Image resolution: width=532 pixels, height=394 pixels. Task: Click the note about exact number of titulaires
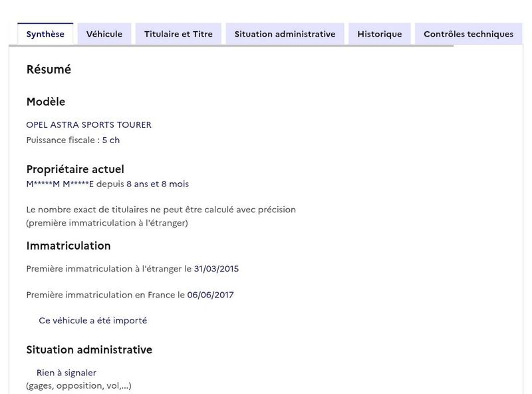(161, 210)
